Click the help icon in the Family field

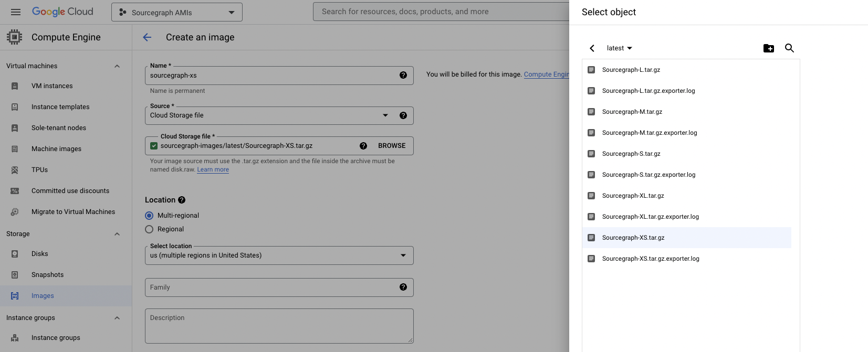point(403,287)
